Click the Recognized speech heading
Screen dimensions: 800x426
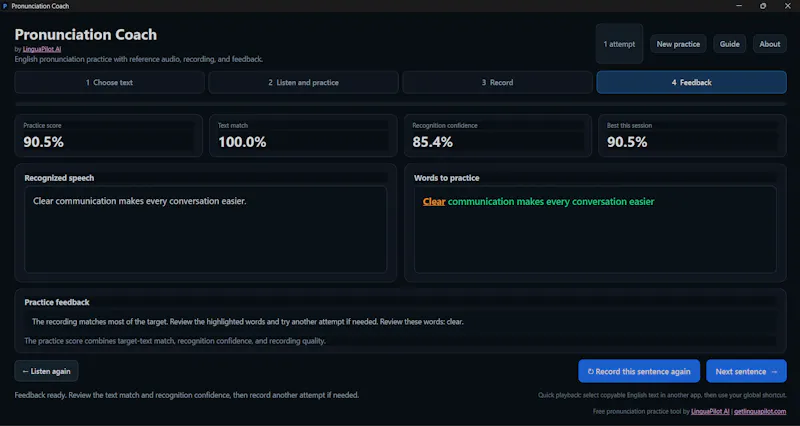coord(59,178)
